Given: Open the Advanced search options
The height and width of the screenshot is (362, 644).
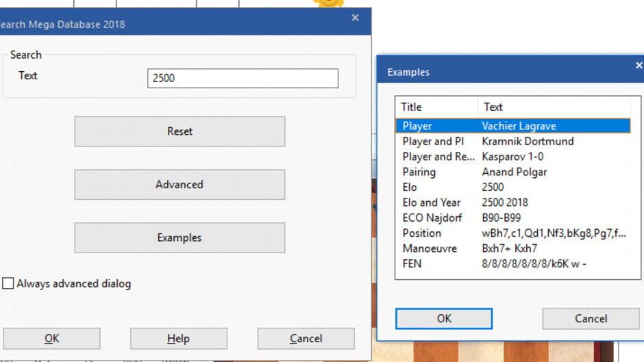Looking at the screenshot, I should 179,184.
